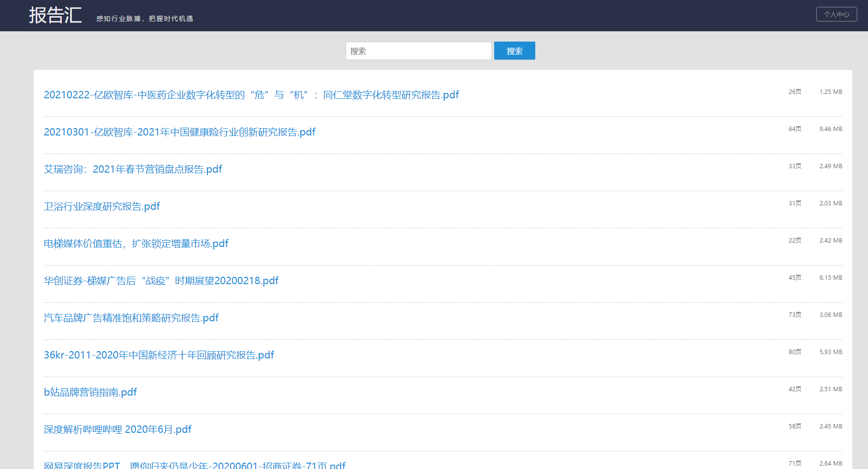This screenshot has height=469, width=868.
Task: Click the 45页 page count
Action: coord(795,278)
